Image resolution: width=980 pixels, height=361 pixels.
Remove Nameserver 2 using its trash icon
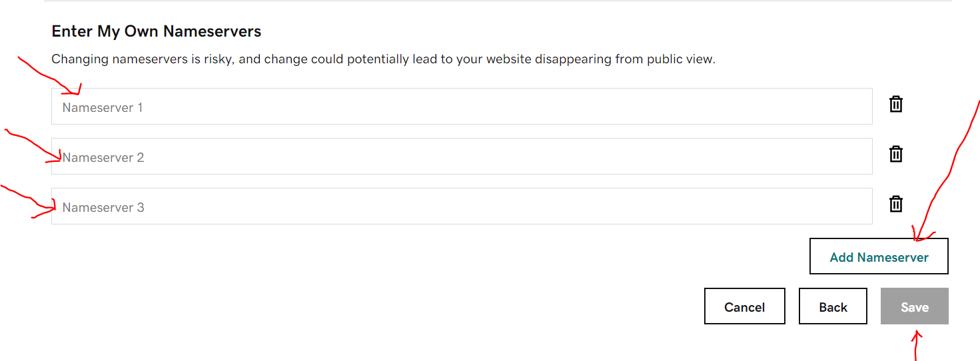tap(896, 154)
